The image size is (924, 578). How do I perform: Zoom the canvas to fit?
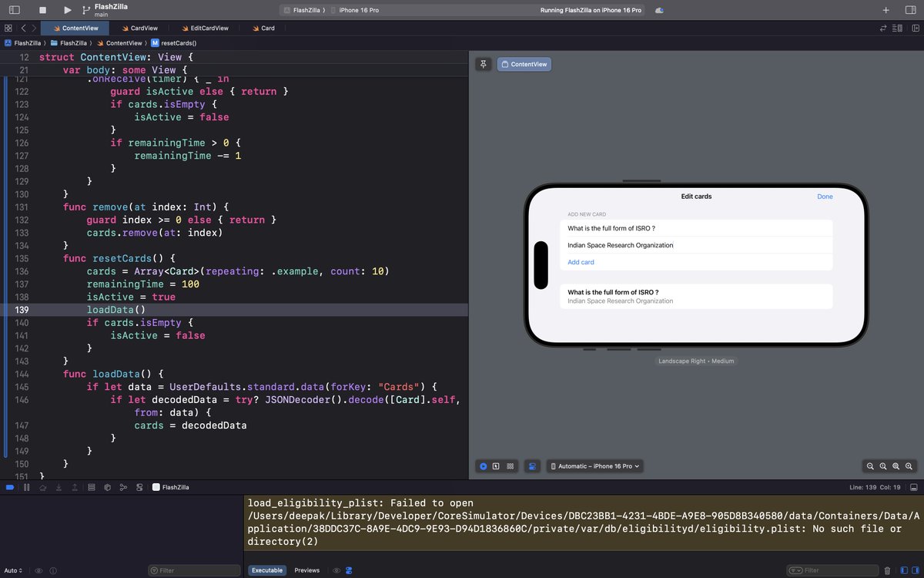[896, 466]
